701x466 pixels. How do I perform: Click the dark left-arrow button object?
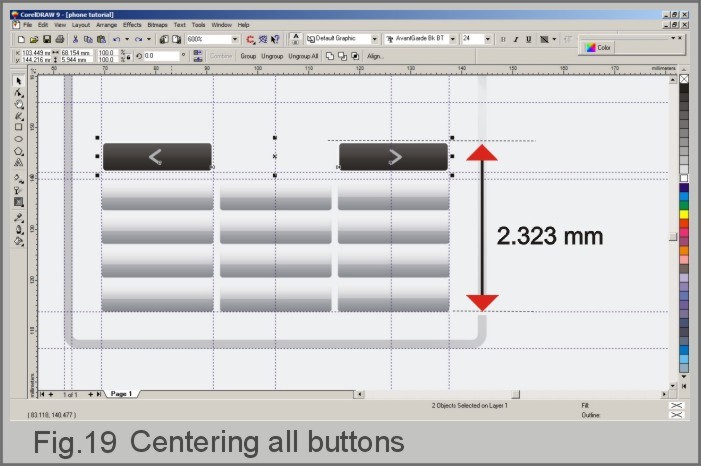click(157, 157)
